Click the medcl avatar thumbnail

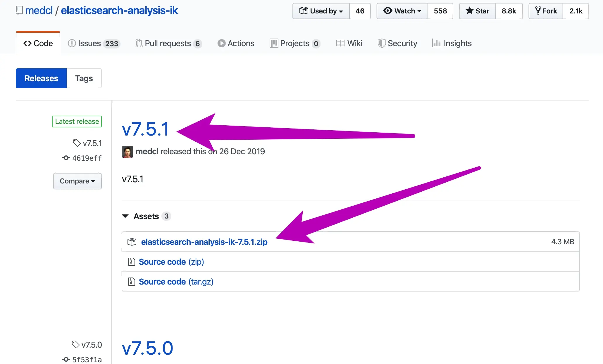(x=127, y=152)
